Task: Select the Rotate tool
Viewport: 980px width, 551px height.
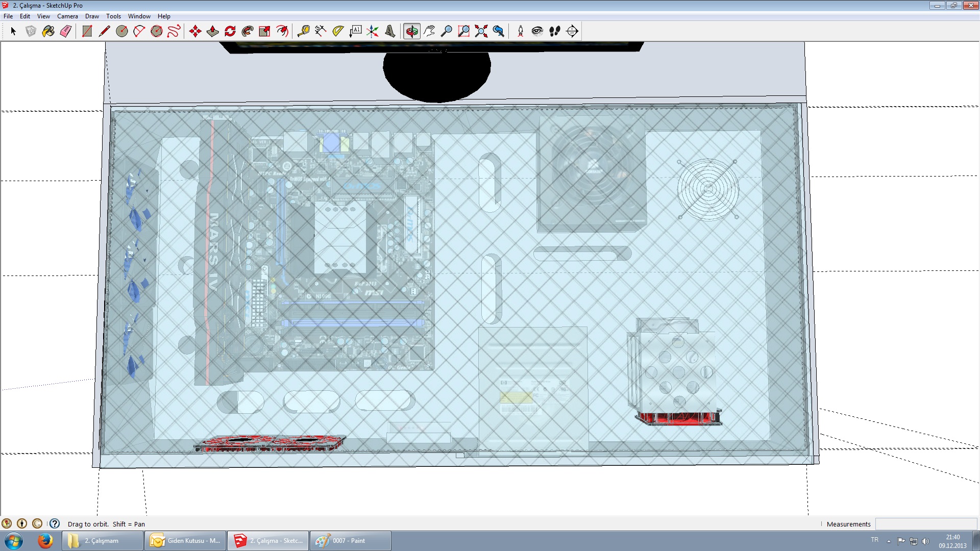Action: click(230, 31)
